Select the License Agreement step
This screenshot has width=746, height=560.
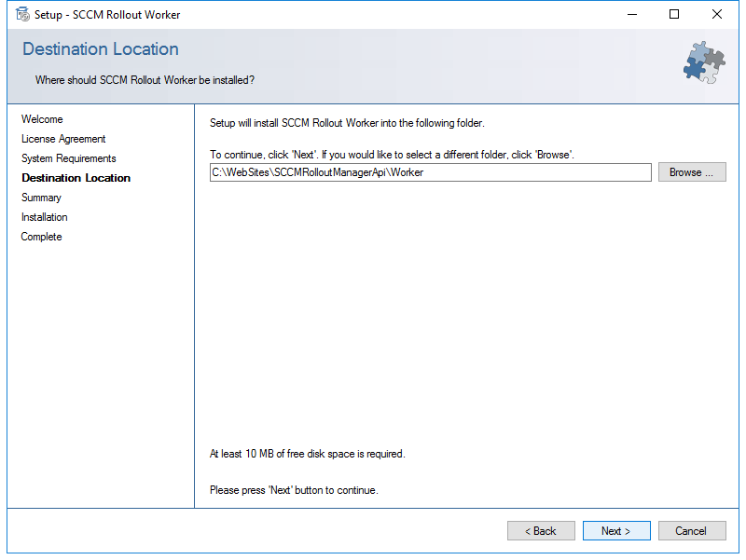click(x=63, y=139)
